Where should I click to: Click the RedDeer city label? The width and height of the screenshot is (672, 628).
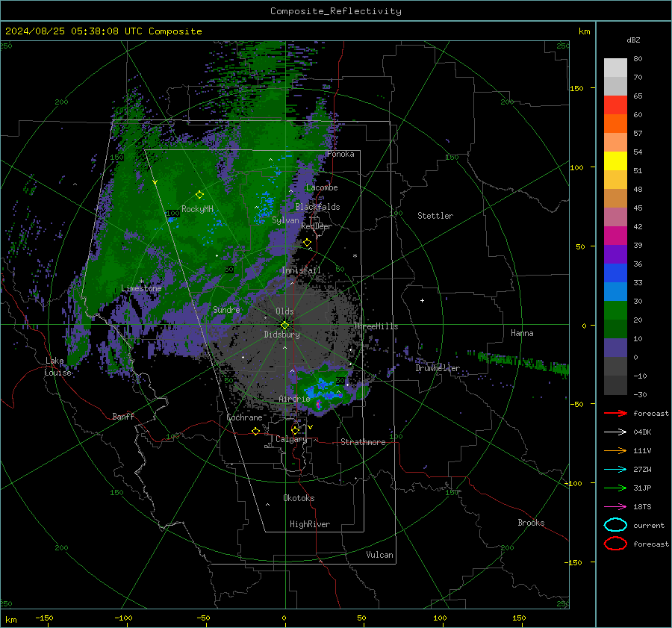(x=317, y=226)
